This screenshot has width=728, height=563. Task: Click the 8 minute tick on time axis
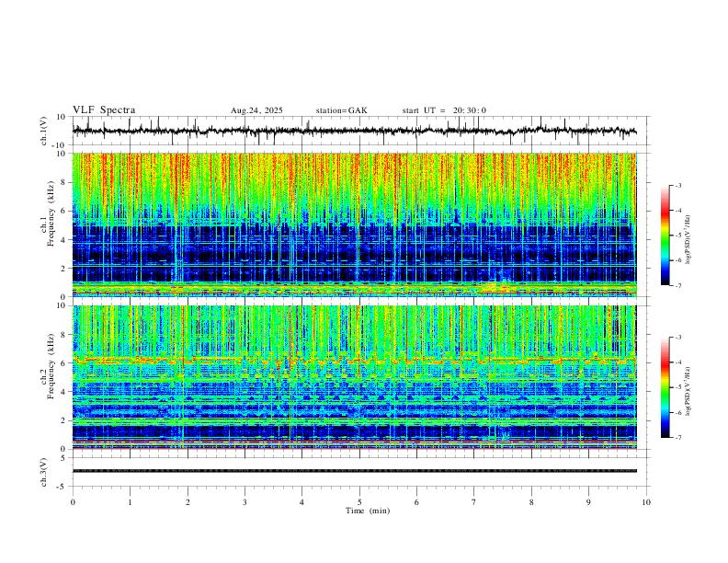click(531, 502)
